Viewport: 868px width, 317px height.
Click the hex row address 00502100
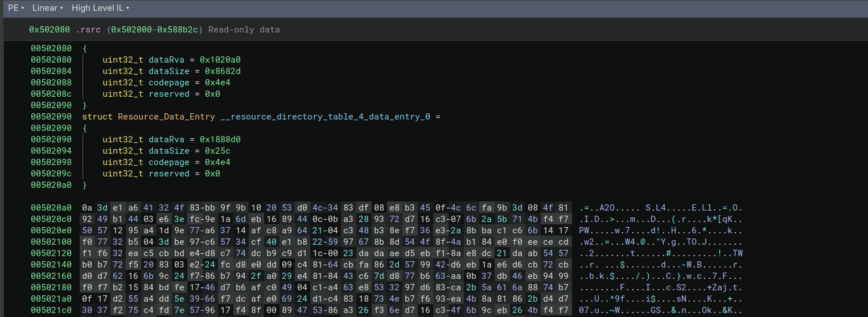point(51,242)
